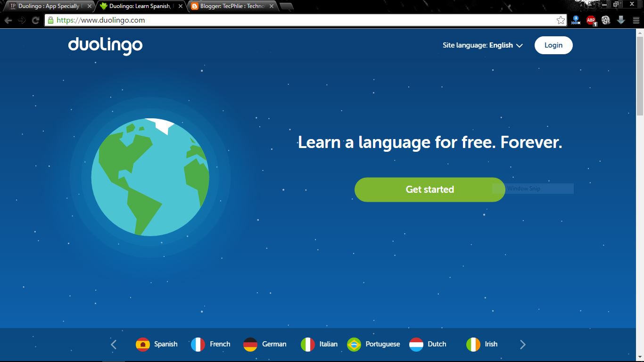The height and width of the screenshot is (362, 644).
Task: Show previous languages with left chevron
Action: coord(114,345)
